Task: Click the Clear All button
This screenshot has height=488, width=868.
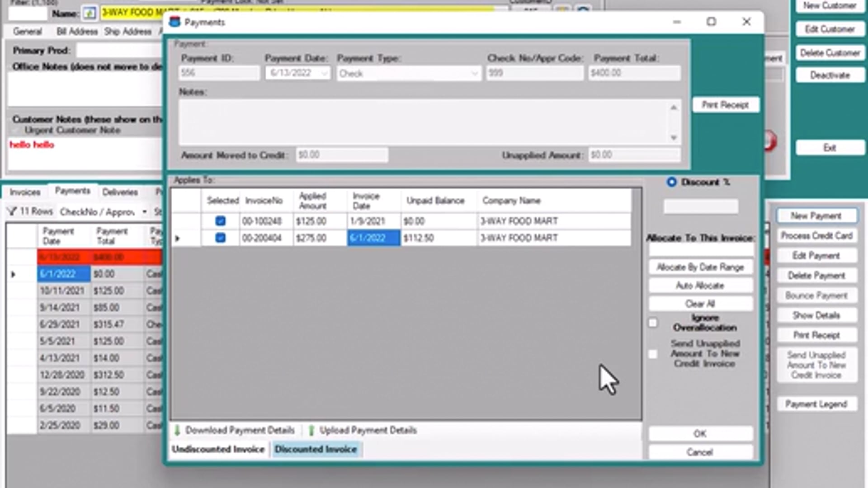Action: (x=700, y=304)
